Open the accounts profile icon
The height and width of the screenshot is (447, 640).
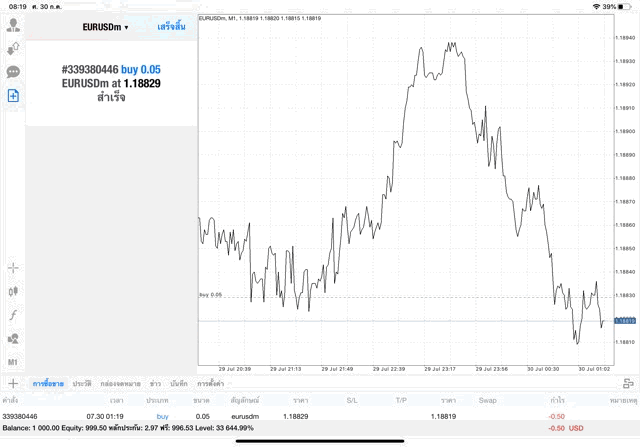(x=13, y=25)
